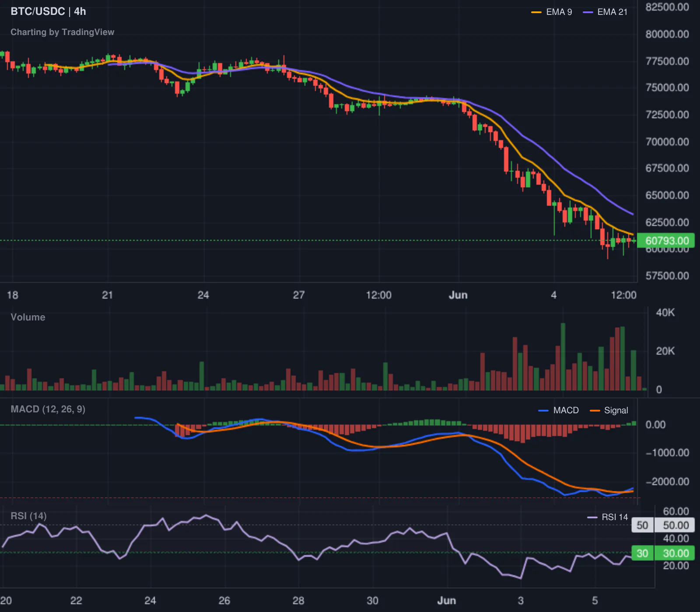Click the EMA 21 purple legend line swatch

pyautogui.click(x=588, y=12)
